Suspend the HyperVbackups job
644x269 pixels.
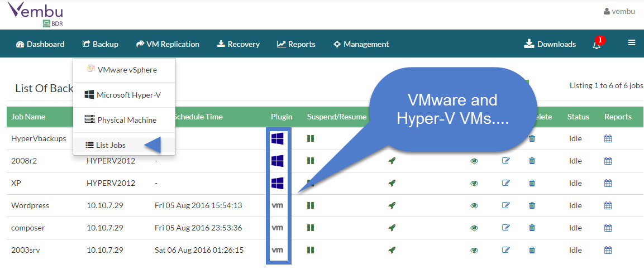311,138
